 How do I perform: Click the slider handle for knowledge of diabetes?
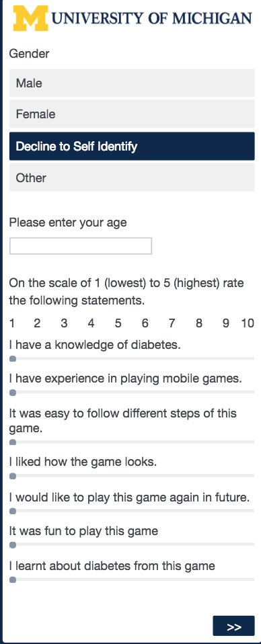point(13,358)
